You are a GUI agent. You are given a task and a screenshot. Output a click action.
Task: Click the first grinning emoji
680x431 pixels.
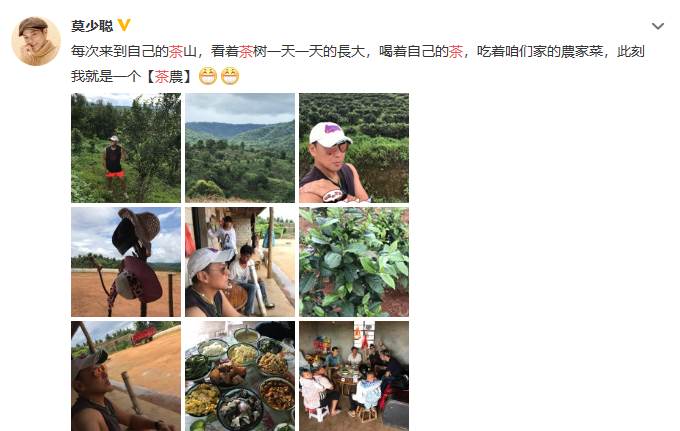pyautogui.click(x=208, y=76)
